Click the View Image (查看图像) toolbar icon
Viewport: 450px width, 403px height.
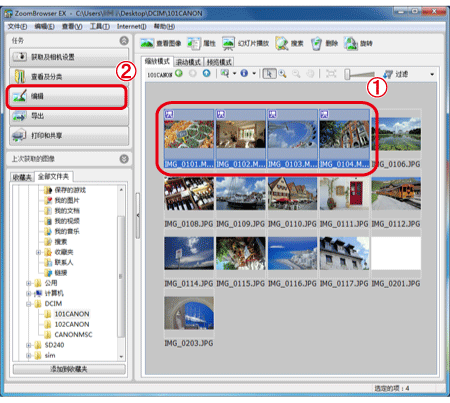(x=147, y=43)
